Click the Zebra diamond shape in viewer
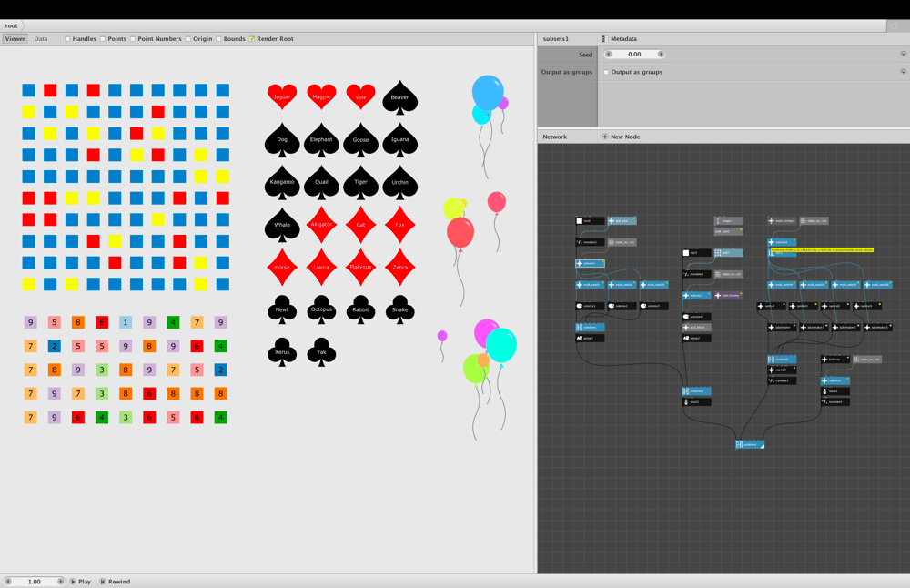 (x=399, y=267)
